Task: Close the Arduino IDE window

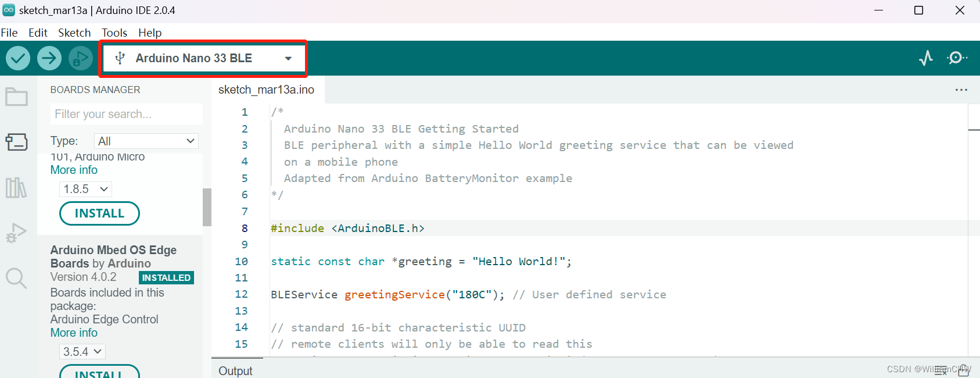Action: (x=960, y=10)
